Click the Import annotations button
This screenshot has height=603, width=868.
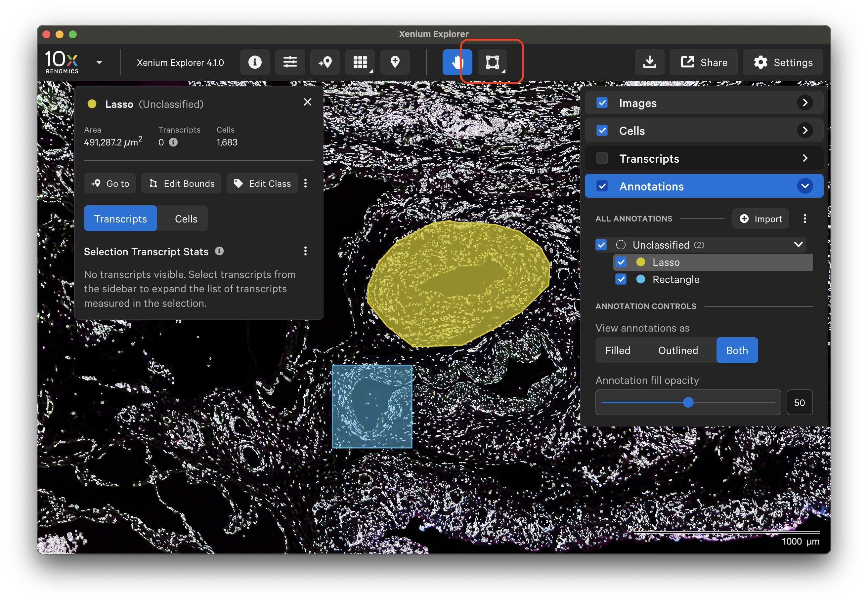(760, 219)
